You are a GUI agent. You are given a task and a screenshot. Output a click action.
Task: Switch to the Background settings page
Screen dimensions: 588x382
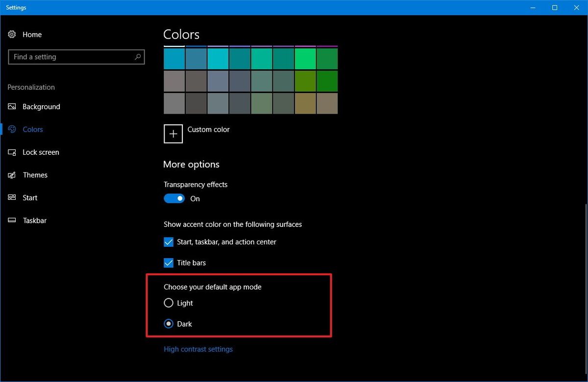pyautogui.click(x=41, y=106)
